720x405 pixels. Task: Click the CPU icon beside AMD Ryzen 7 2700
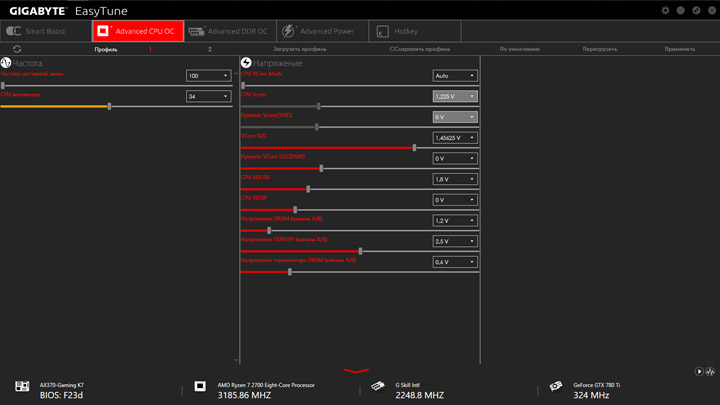(200, 386)
